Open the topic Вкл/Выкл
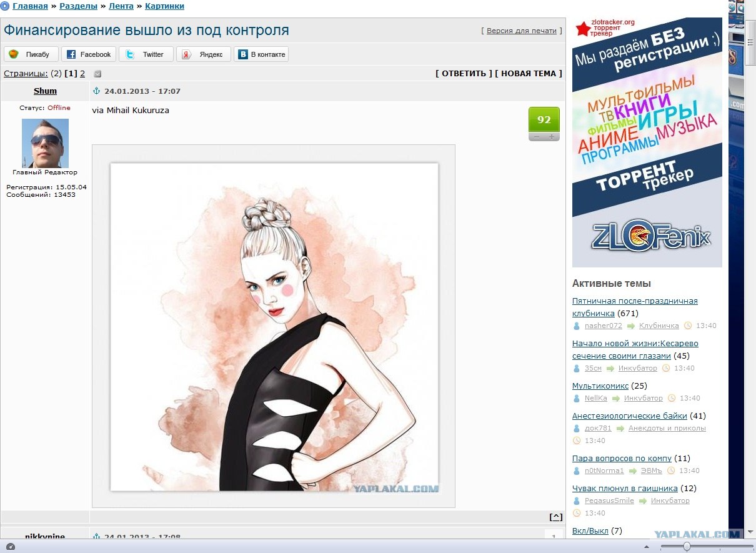 (590, 531)
